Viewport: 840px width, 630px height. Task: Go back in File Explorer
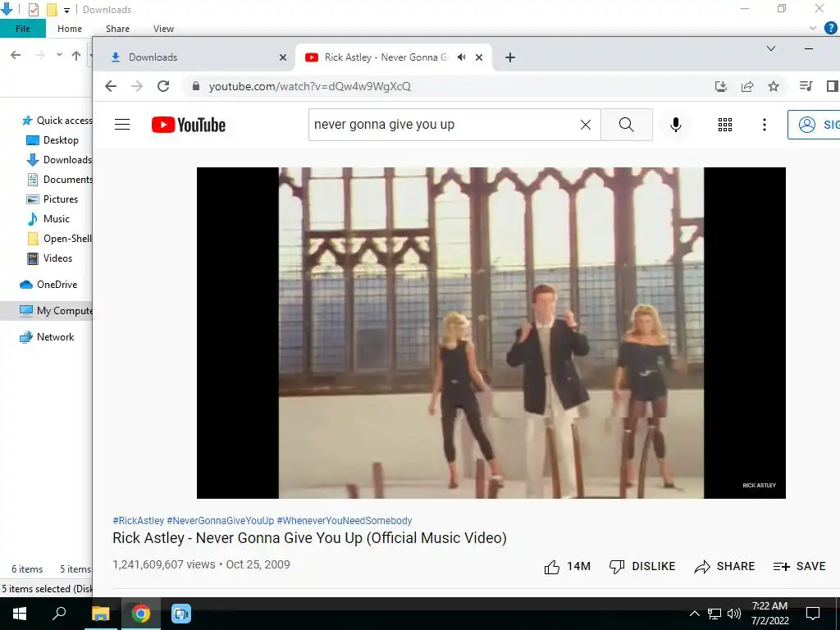(x=16, y=55)
